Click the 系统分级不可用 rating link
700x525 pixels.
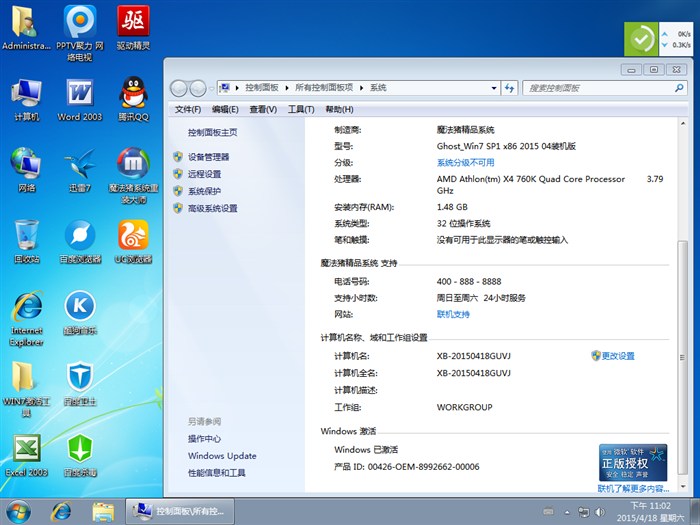(465, 162)
